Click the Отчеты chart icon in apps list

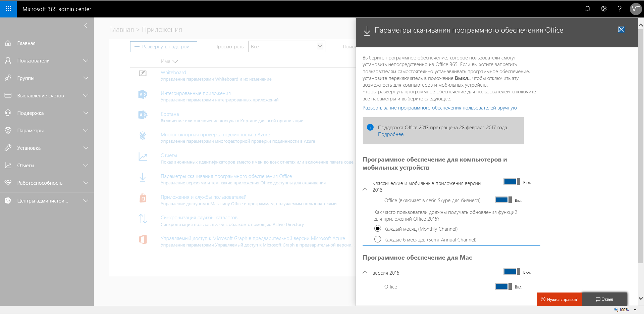point(143,156)
